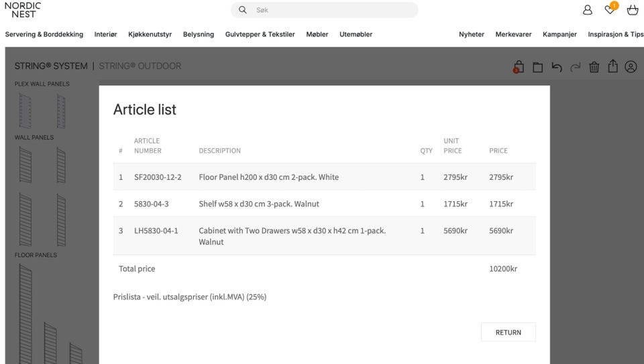Click the Return button
The width and height of the screenshot is (644, 364).
508,332
